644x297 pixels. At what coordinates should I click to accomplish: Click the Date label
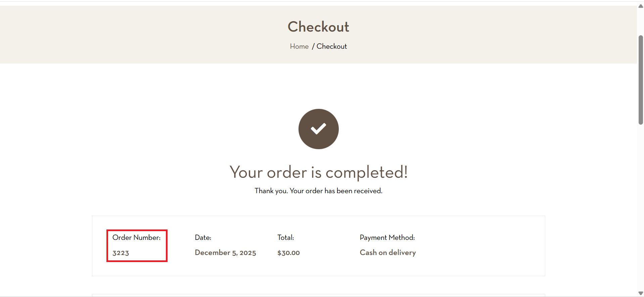(x=203, y=238)
